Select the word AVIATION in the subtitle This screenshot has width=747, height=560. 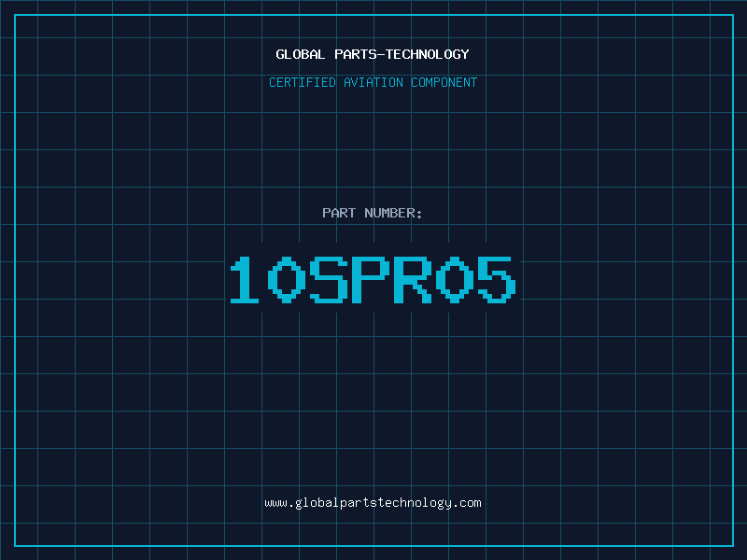[x=373, y=82]
